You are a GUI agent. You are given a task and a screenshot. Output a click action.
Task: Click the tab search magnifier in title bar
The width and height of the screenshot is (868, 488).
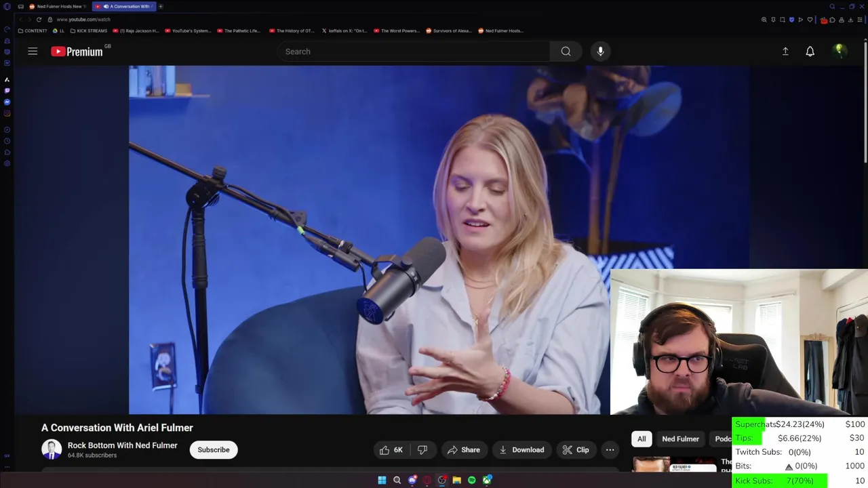(832, 7)
